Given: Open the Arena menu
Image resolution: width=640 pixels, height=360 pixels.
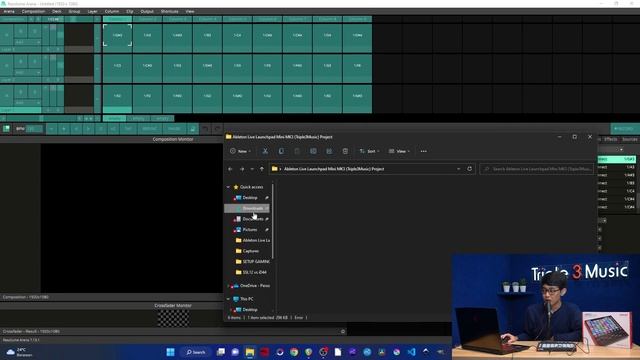Looking at the screenshot, I should coord(9,11).
